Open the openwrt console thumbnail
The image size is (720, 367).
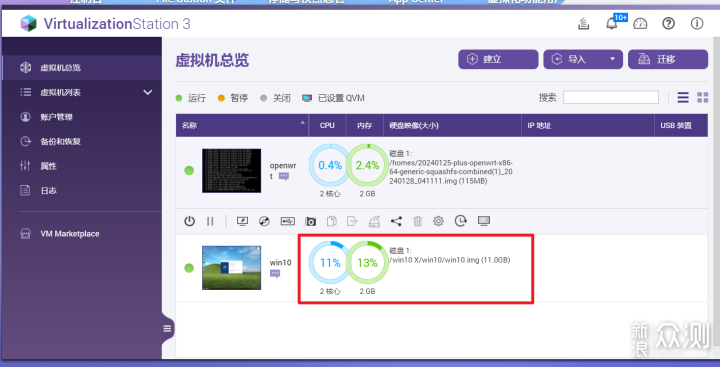click(231, 170)
